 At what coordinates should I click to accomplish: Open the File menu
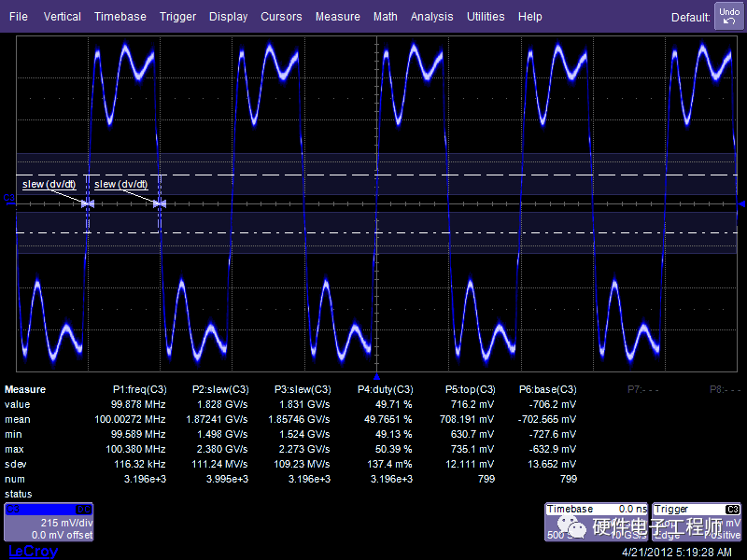pyautogui.click(x=19, y=17)
